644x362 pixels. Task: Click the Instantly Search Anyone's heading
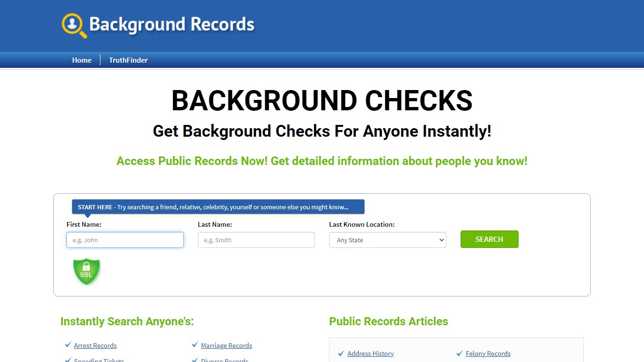pyautogui.click(x=127, y=321)
